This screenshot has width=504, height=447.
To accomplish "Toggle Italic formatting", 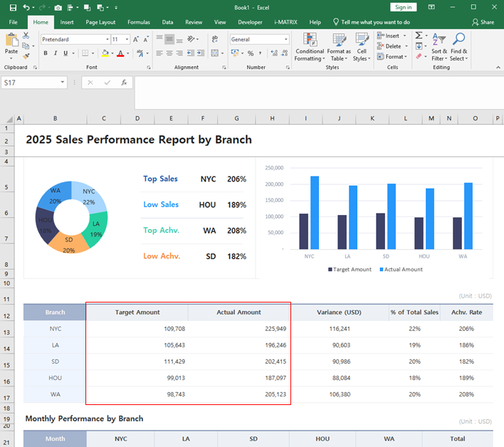I will click(56, 53).
